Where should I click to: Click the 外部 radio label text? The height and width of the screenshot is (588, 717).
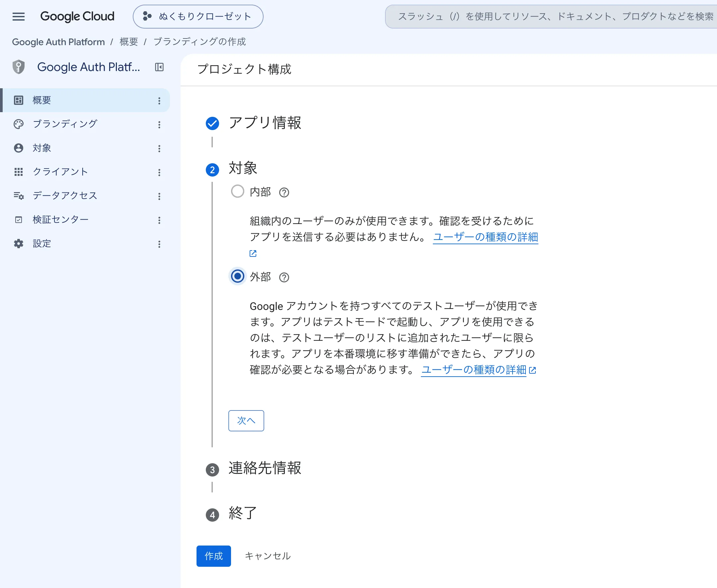pyautogui.click(x=260, y=277)
